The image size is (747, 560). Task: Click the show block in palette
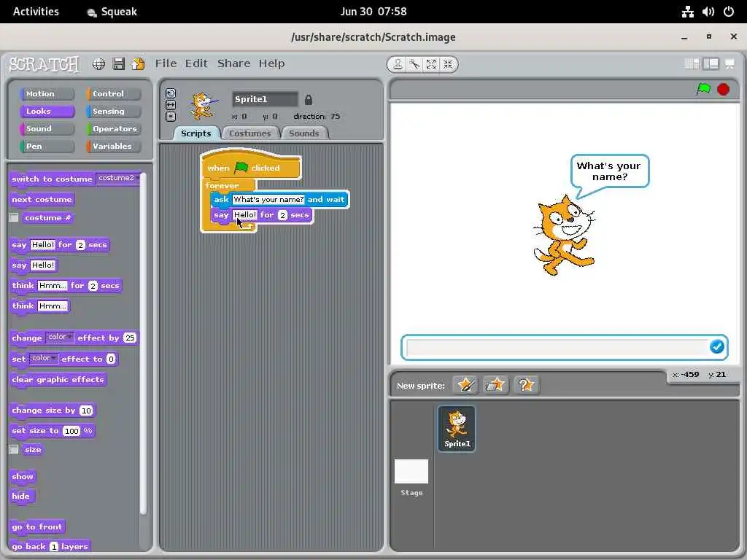click(23, 476)
